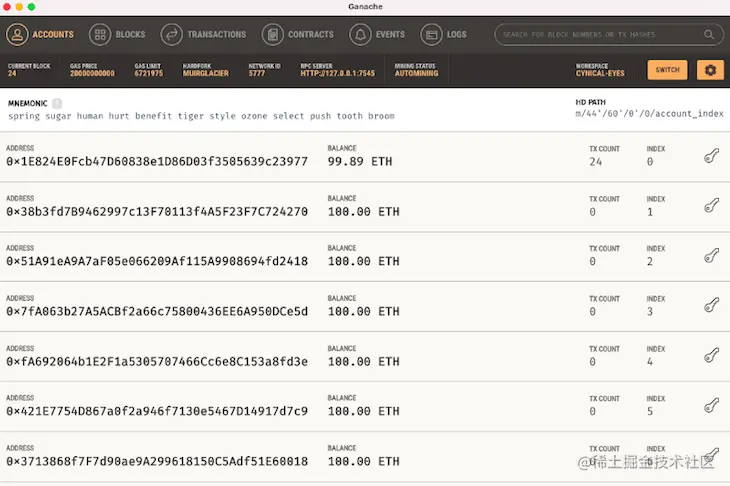Show private key for account index 3
This screenshot has height=486, width=730.
pos(711,305)
